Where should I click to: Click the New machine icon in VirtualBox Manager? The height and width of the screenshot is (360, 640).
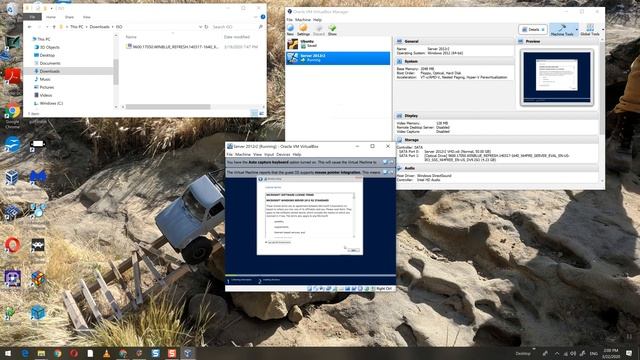click(x=290, y=29)
